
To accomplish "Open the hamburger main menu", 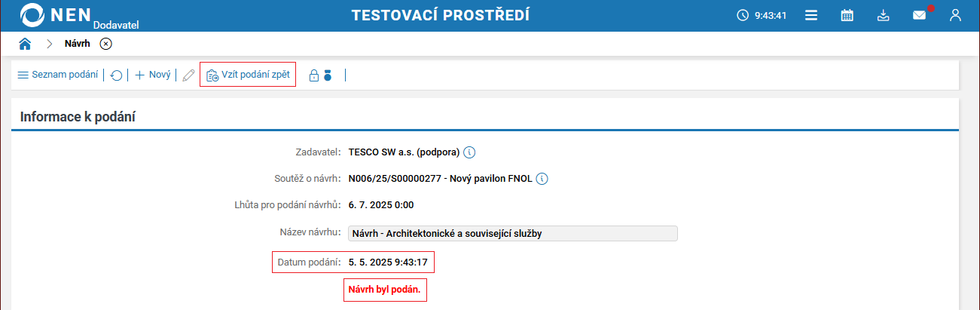I will (x=811, y=15).
